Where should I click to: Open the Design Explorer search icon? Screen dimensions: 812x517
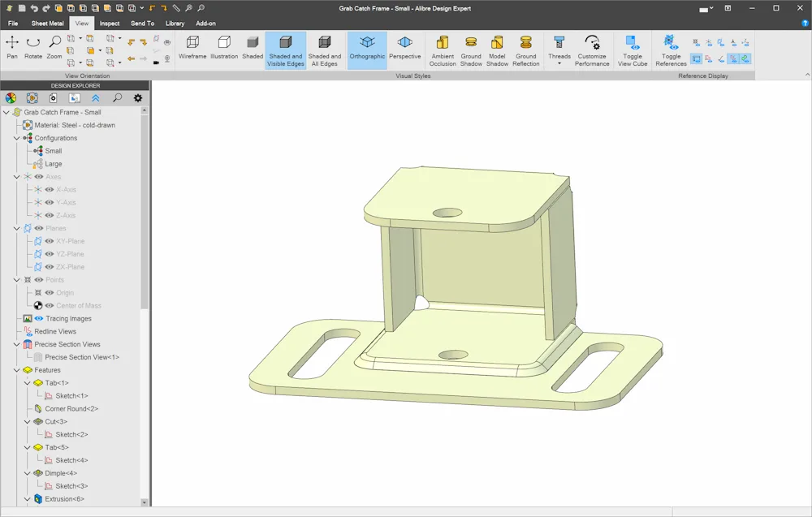[x=118, y=98]
